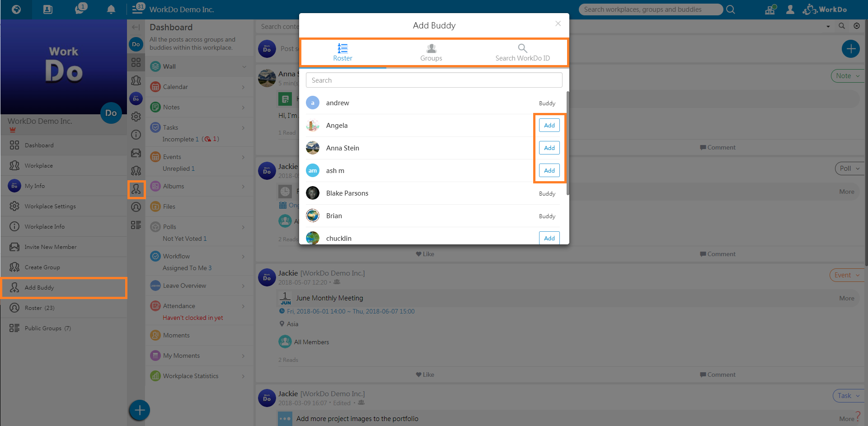Add chucklin as buddy
This screenshot has height=426, width=868.
pos(549,238)
